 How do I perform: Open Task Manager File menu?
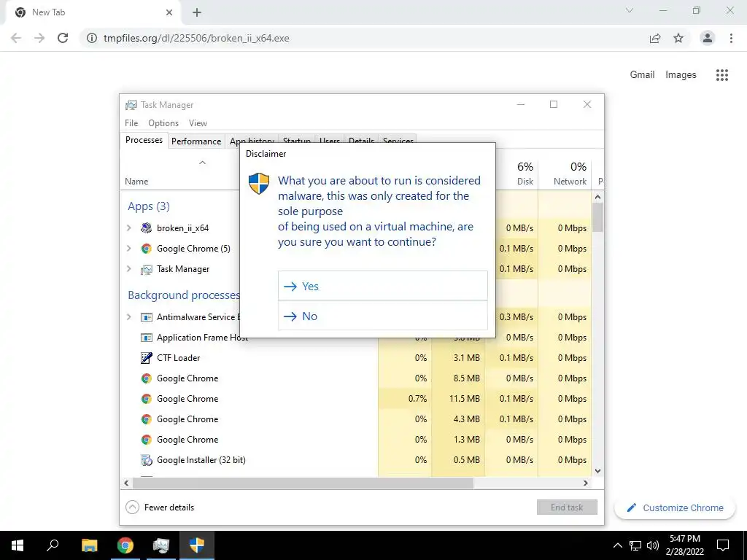(x=131, y=122)
